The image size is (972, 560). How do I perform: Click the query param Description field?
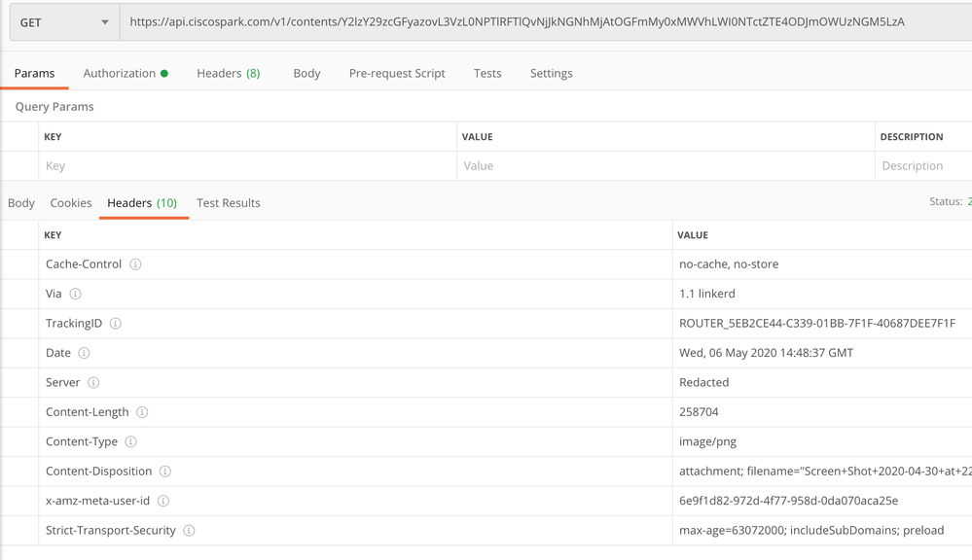click(x=923, y=166)
